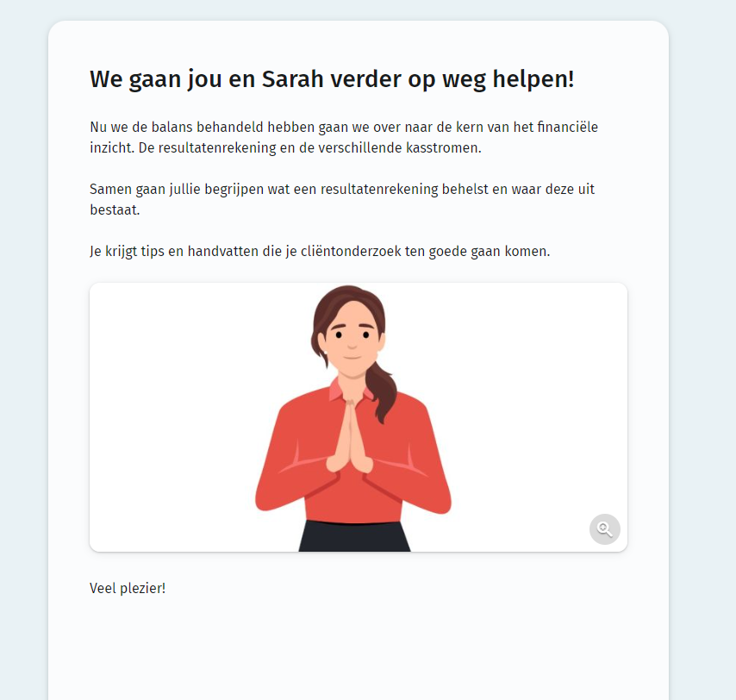This screenshot has height=700, width=736.
Task: Click the word 'financiële' in the first paragraph
Action: tap(567, 127)
